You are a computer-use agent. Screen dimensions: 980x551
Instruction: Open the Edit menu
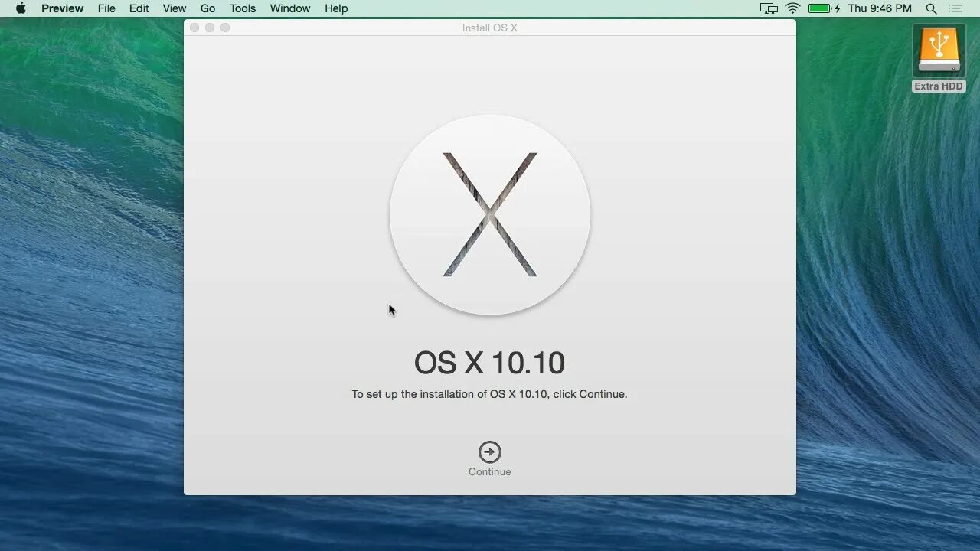[139, 8]
